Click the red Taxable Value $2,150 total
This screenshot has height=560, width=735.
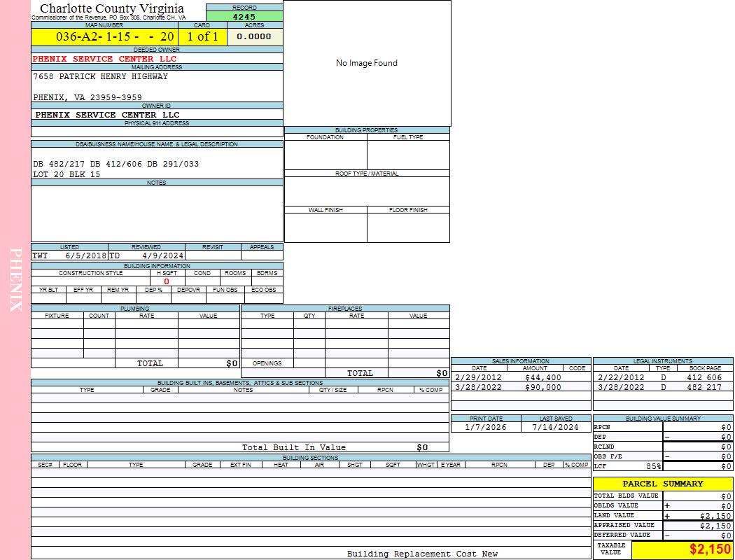[710, 549]
